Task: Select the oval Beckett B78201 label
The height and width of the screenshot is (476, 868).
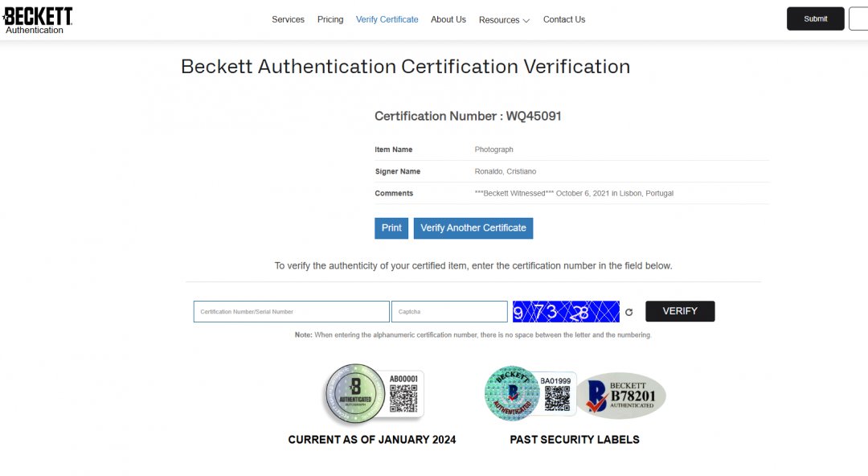Action: (621, 396)
